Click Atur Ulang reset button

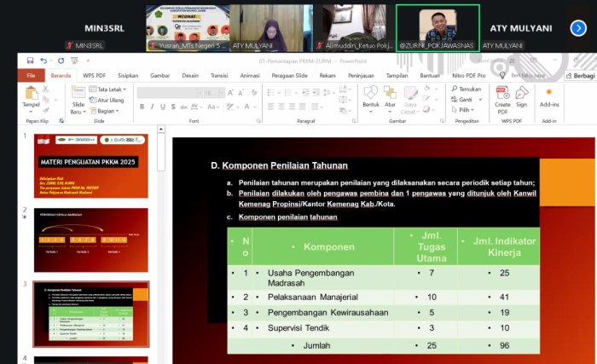pos(107,100)
